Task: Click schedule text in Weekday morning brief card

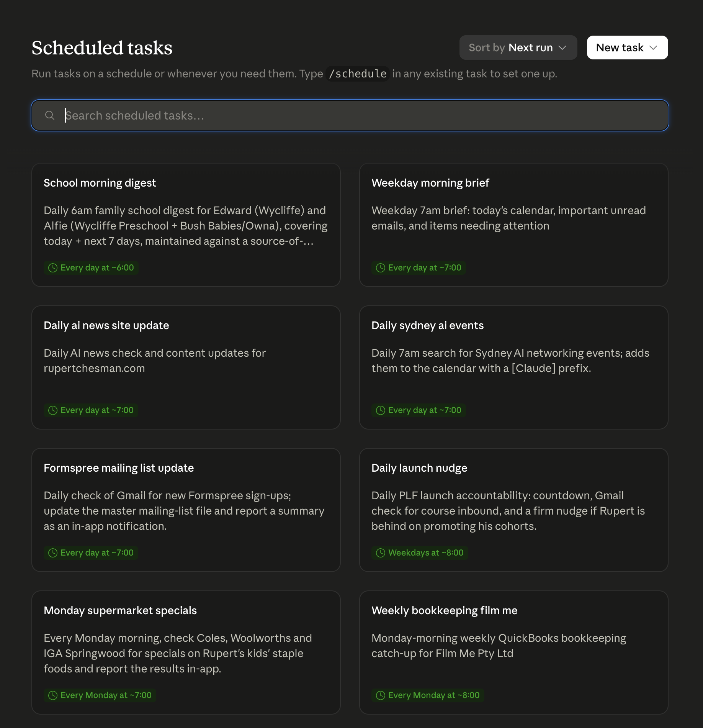Action: tap(425, 268)
